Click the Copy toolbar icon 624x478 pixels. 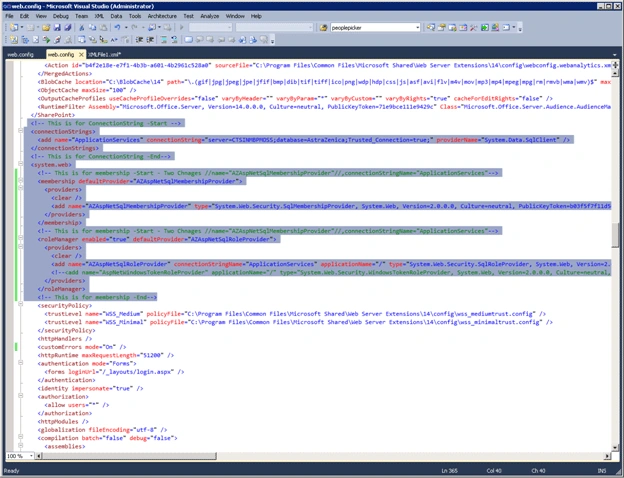click(x=92, y=28)
